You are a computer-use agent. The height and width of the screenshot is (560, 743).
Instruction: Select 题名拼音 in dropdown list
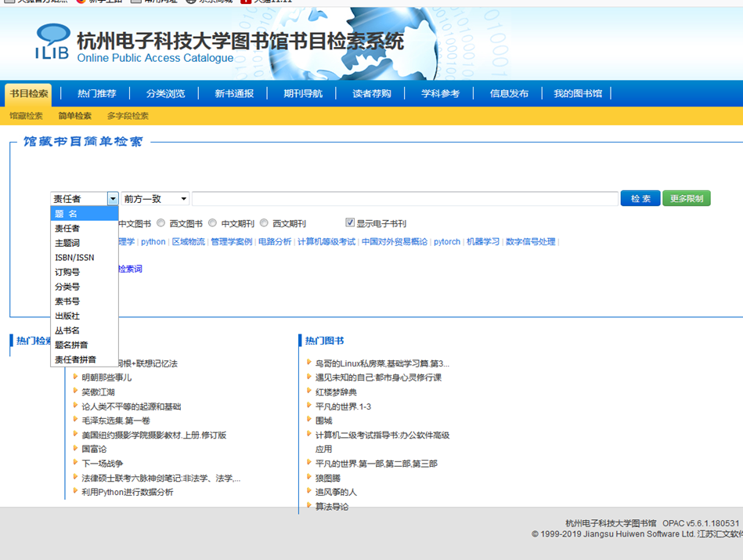85,345
